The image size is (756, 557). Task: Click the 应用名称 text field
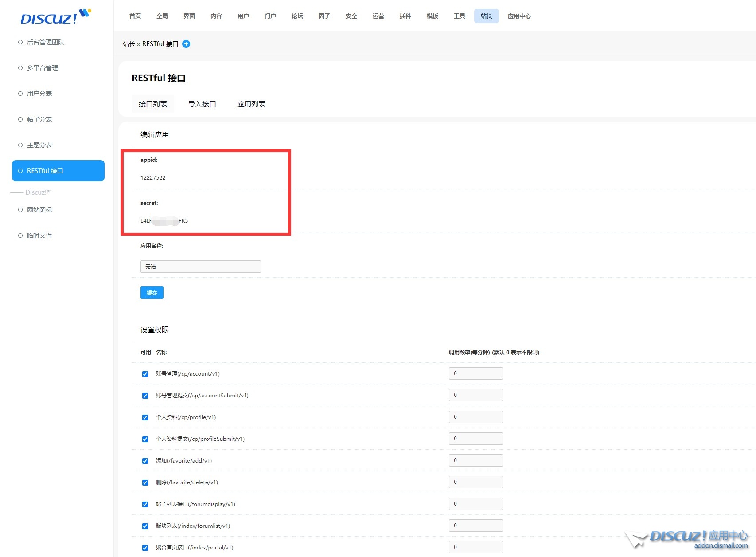click(x=200, y=267)
